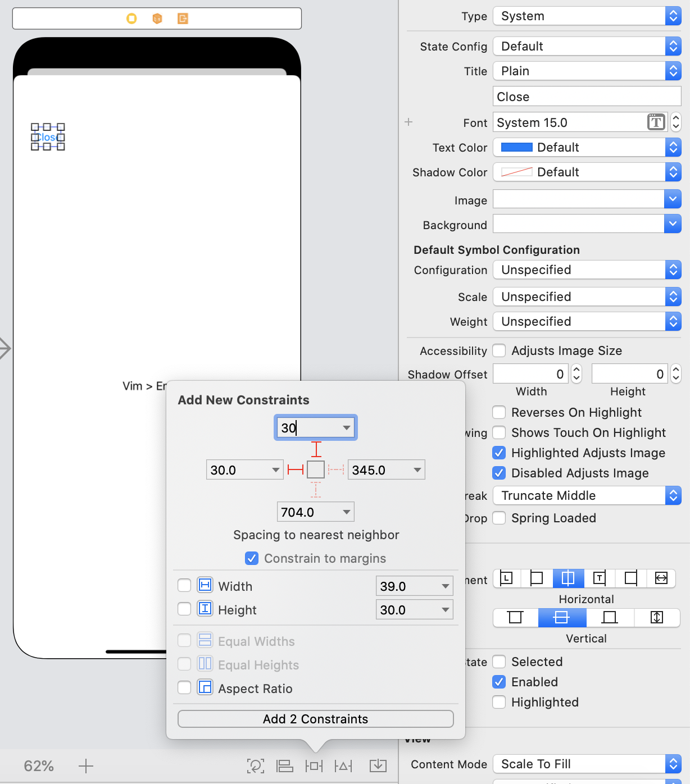Click Add 2 Constraints button
The width and height of the screenshot is (690, 784).
pyautogui.click(x=316, y=719)
